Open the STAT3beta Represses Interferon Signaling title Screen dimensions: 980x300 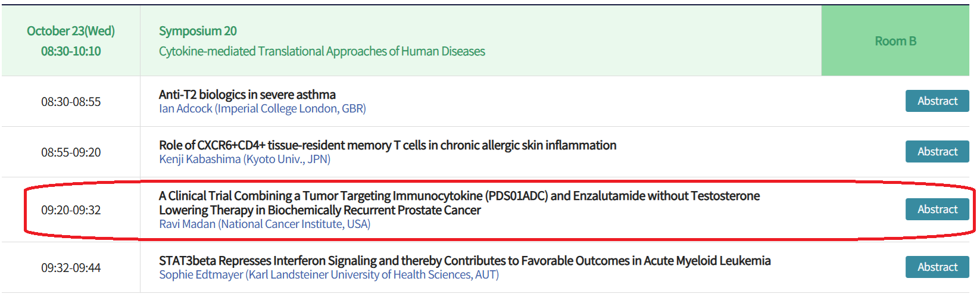point(465,261)
